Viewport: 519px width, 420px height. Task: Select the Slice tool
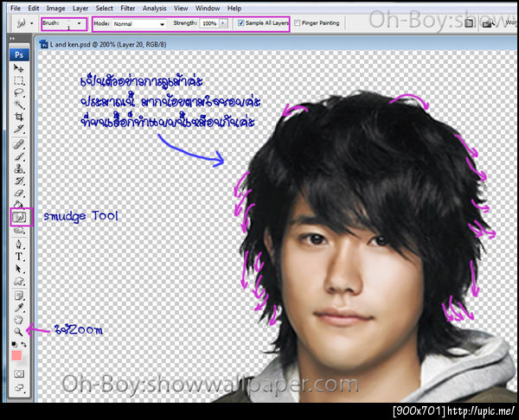pos(18,129)
